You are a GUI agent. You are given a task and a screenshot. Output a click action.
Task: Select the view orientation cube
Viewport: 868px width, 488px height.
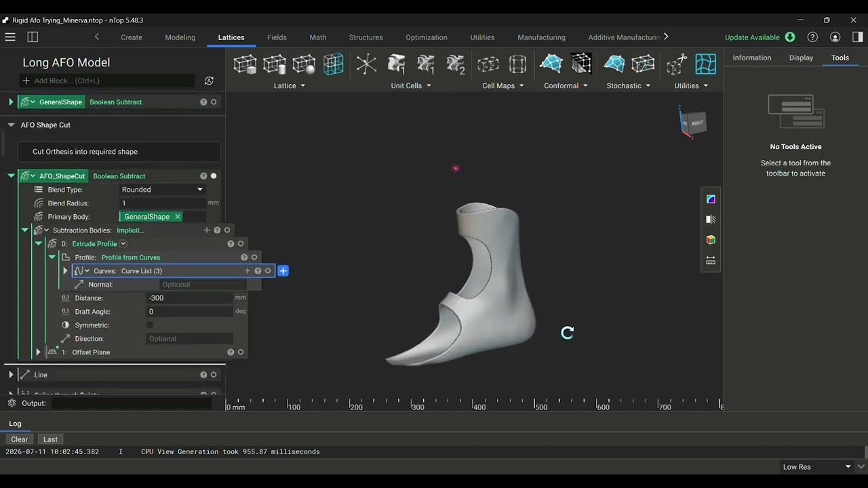tap(693, 123)
